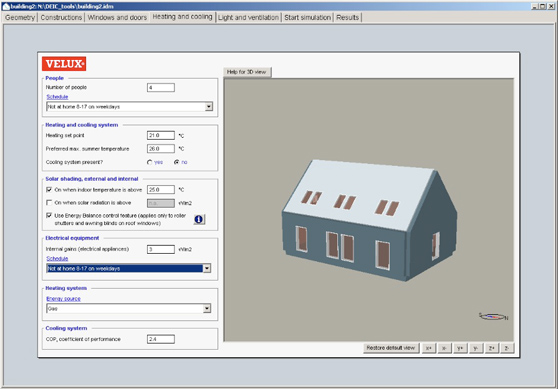Toggle 'On when indoor temperature is above' checkbox
Screen dimensions: 558x389
49,190
